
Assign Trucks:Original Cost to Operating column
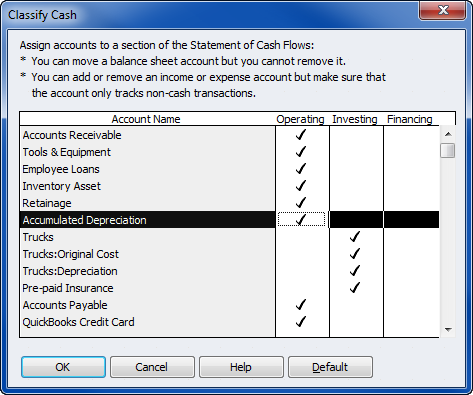tap(302, 254)
